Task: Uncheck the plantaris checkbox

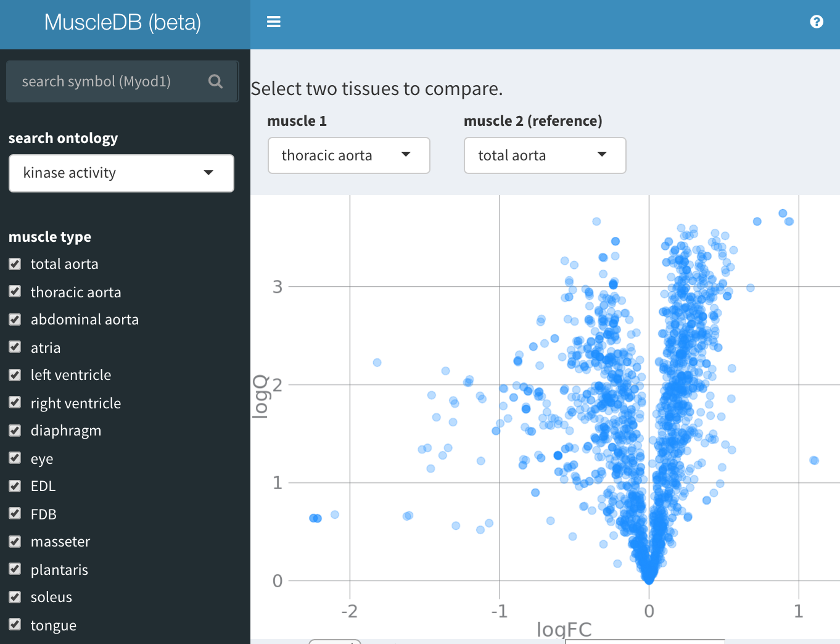Action: pos(15,569)
